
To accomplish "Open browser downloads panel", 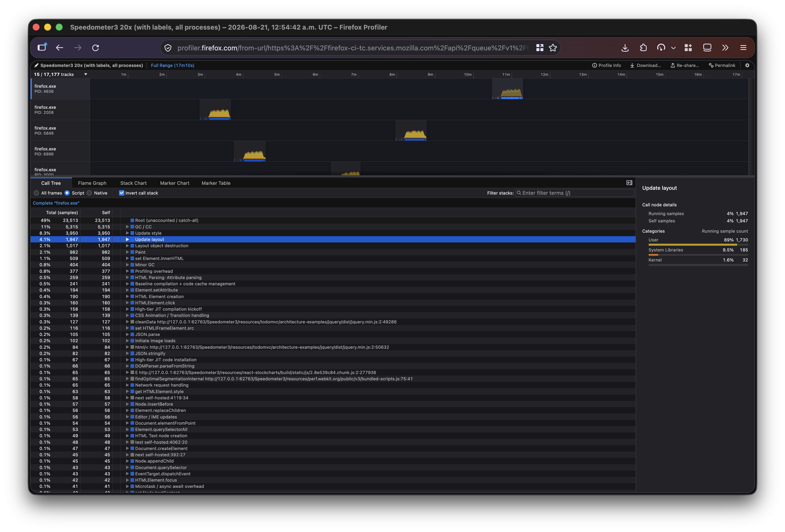I will click(x=625, y=48).
